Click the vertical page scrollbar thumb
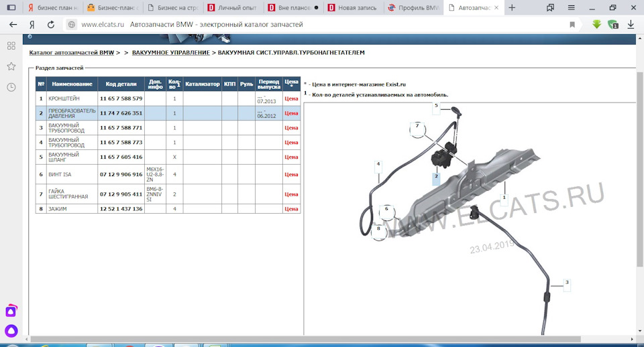The width and height of the screenshot is (644, 347). coord(639,169)
